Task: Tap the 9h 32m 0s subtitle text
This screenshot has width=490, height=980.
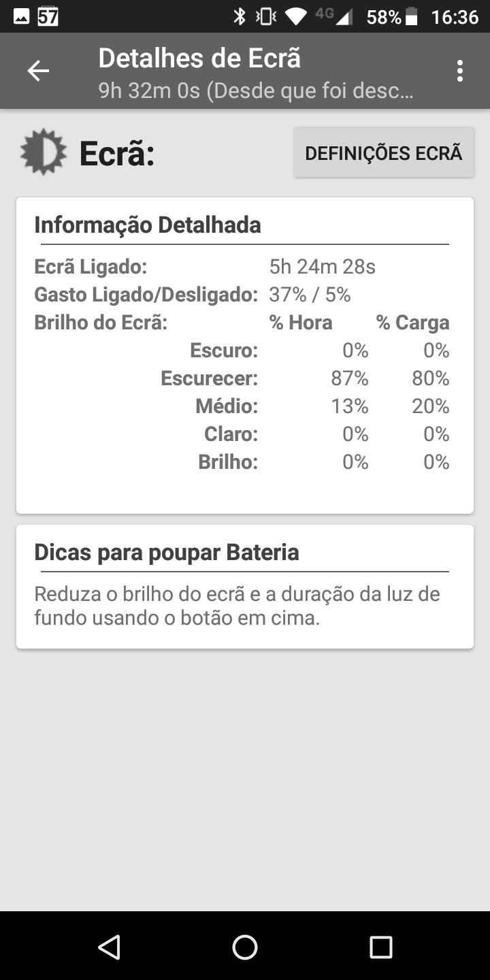Action: (255, 91)
